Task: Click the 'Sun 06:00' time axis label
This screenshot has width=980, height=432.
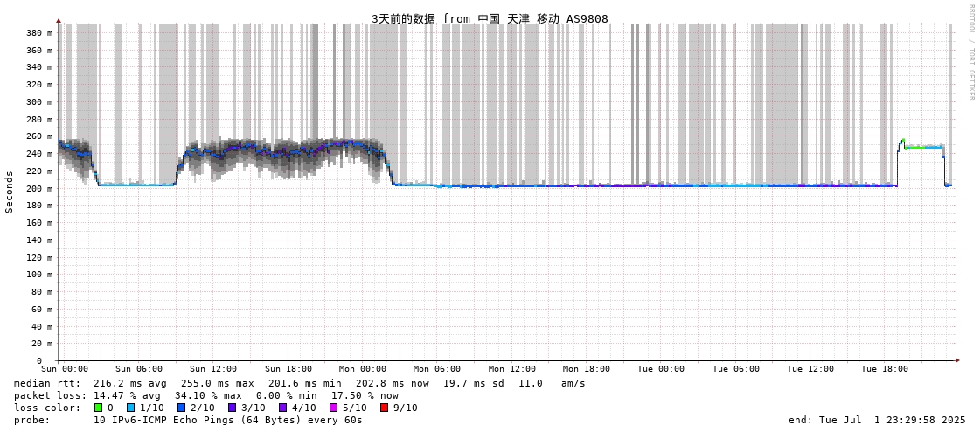Action: click(x=139, y=369)
